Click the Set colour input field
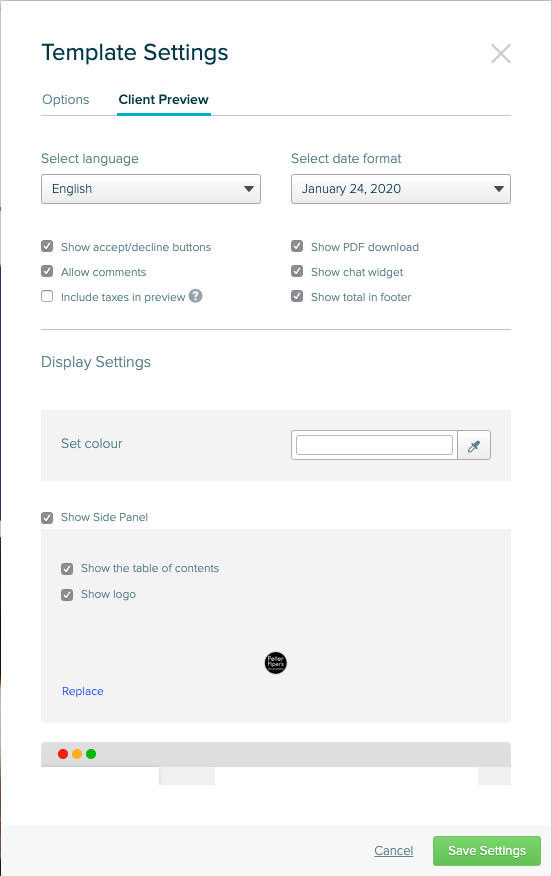This screenshot has height=876, width=552. (374, 445)
